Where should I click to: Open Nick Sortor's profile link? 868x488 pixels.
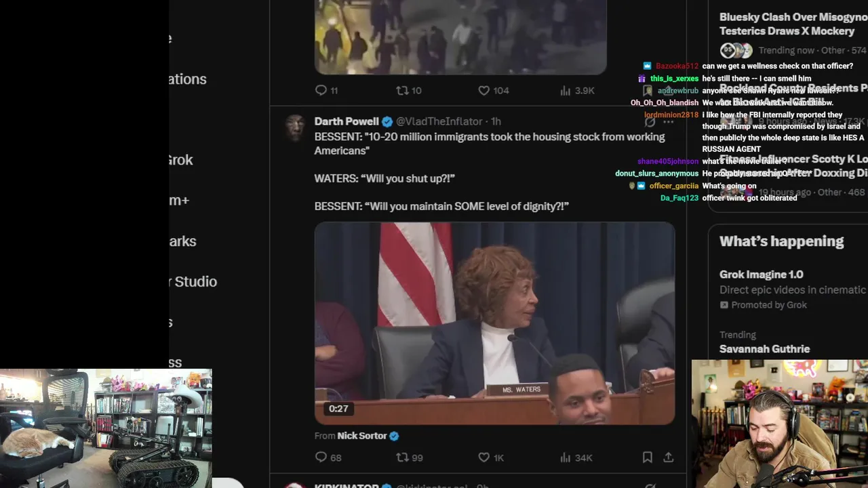pos(362,436)
